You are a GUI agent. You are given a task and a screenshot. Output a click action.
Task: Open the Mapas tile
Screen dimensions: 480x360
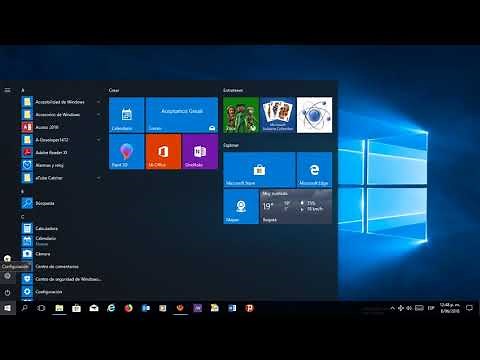click(241, 206)
